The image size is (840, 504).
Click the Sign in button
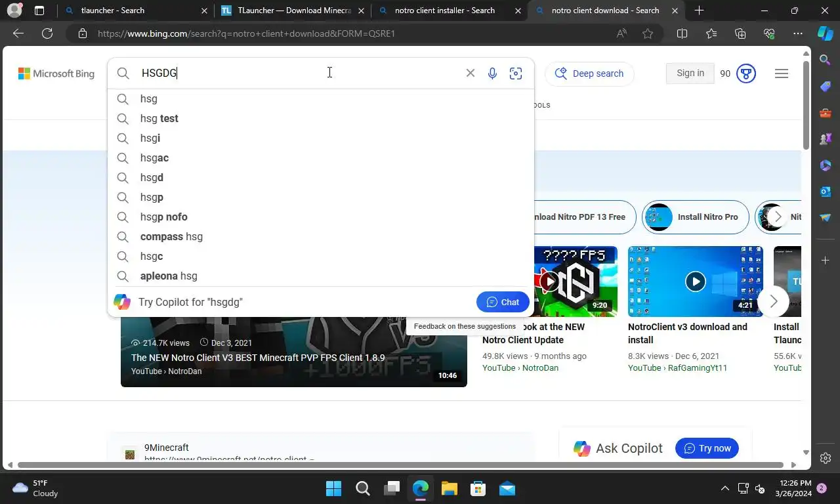[x=690, y=73]
